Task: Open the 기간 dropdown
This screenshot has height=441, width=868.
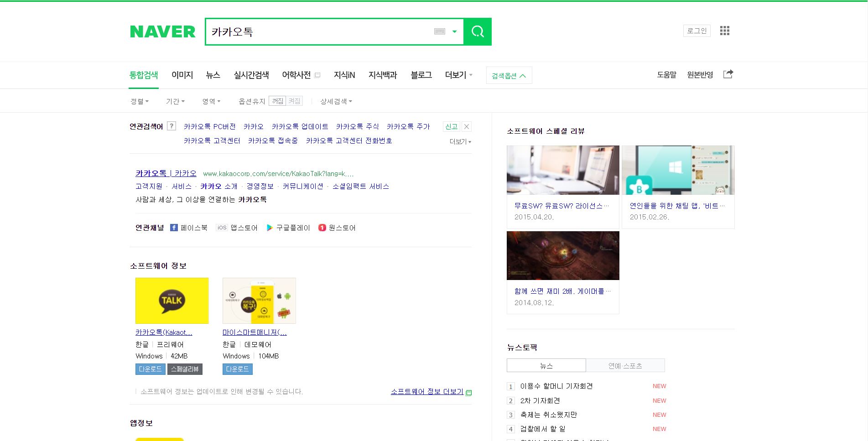Action: 175,101
